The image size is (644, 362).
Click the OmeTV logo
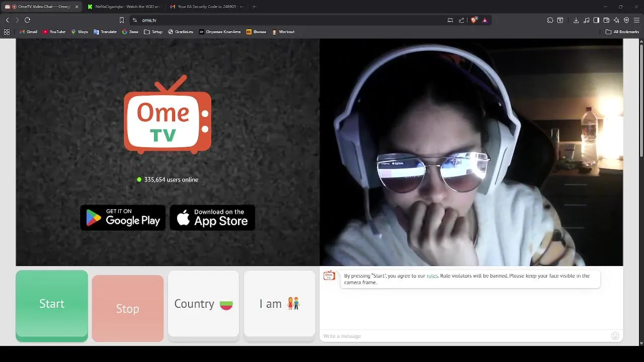click(x=168, y=114)
